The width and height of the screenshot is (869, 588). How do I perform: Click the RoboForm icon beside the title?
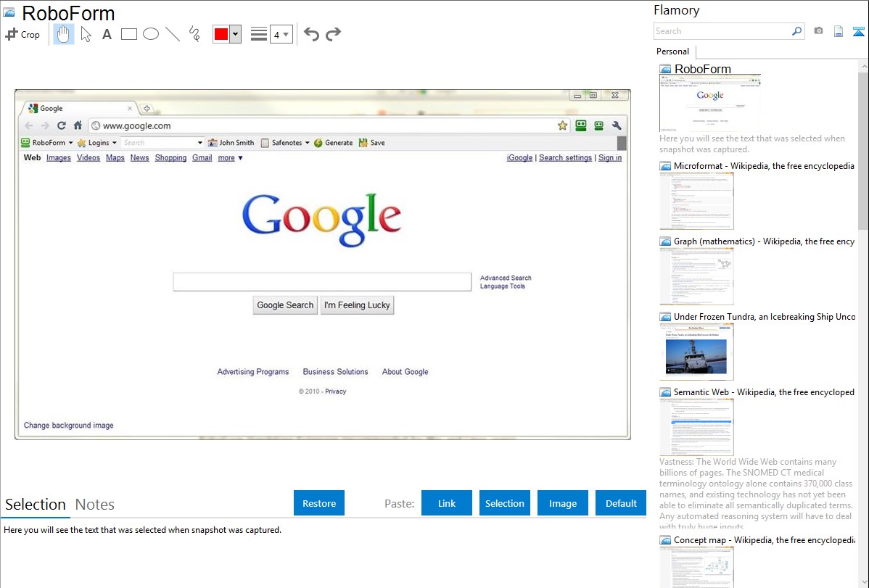tap(9, 12)
